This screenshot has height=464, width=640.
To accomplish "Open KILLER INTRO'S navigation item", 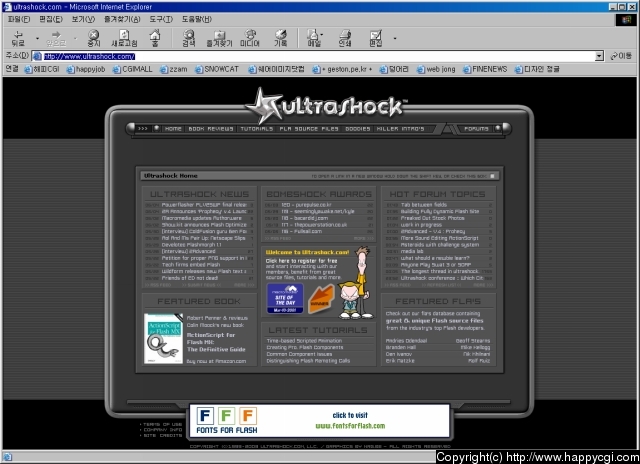I will tap(400, 129).
